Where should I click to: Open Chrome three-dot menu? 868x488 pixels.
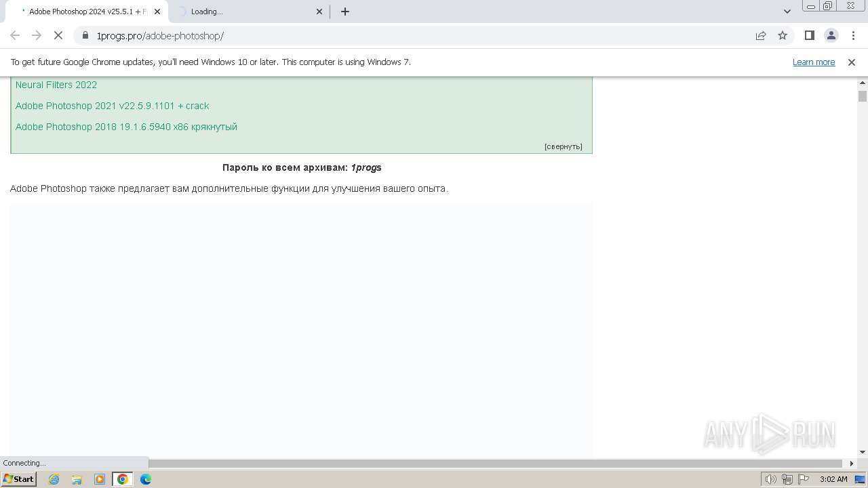pos(853,35)
